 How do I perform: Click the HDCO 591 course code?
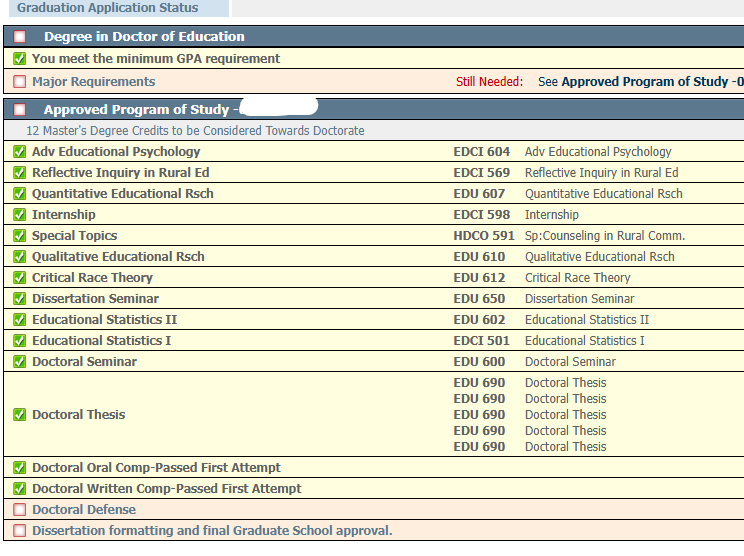(483, 236)
